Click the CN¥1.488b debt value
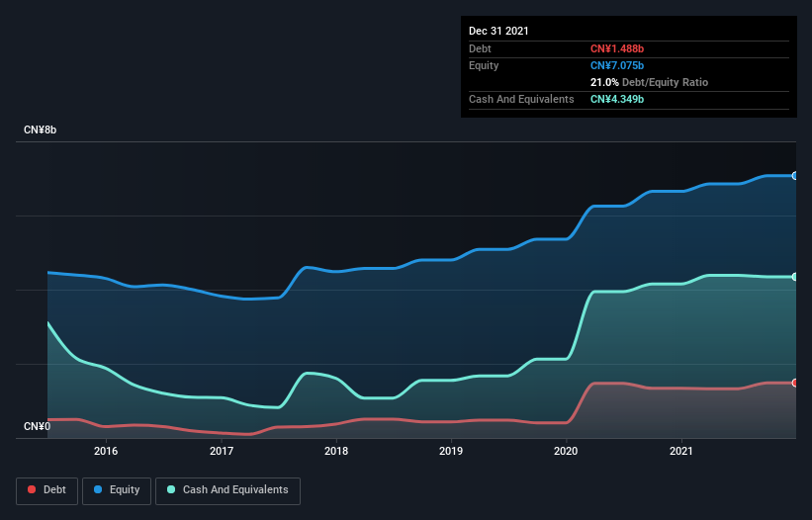This screenshot has height=520, width=812. point(617,48)
